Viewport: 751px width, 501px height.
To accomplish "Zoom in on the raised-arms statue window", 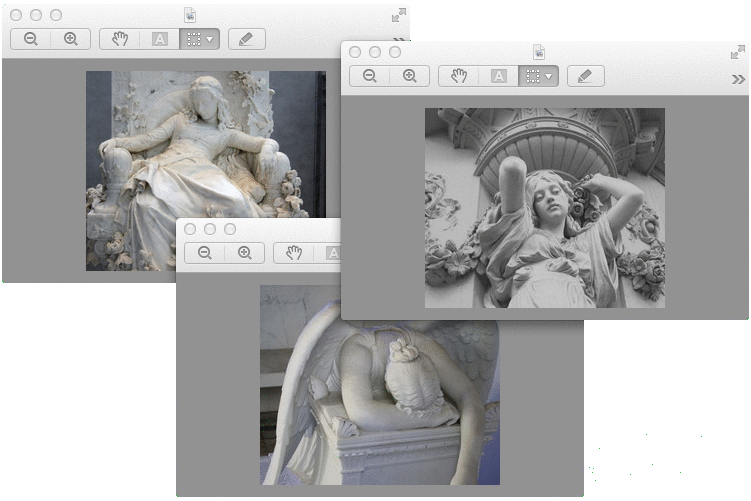I will click(409, 76).
